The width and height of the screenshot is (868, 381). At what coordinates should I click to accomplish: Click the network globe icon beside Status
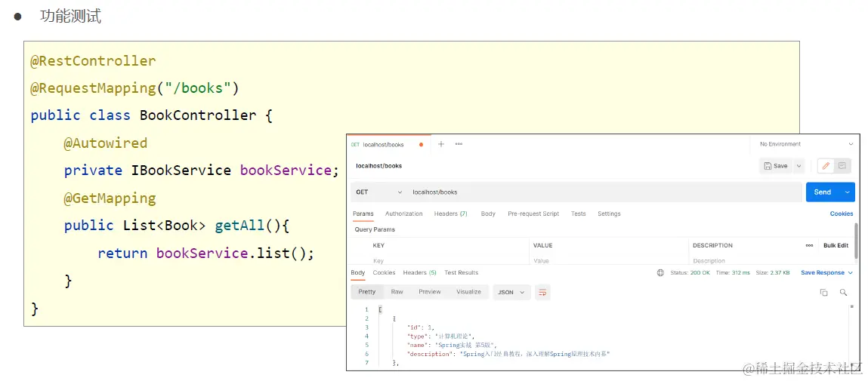(660, 272)
